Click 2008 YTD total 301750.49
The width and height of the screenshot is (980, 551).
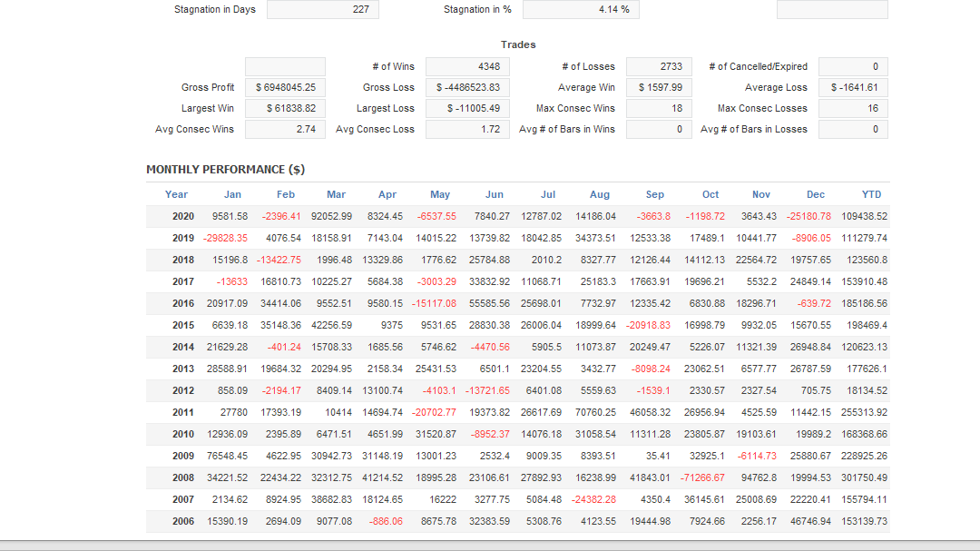pyautogui.click(x=864, y=477)
